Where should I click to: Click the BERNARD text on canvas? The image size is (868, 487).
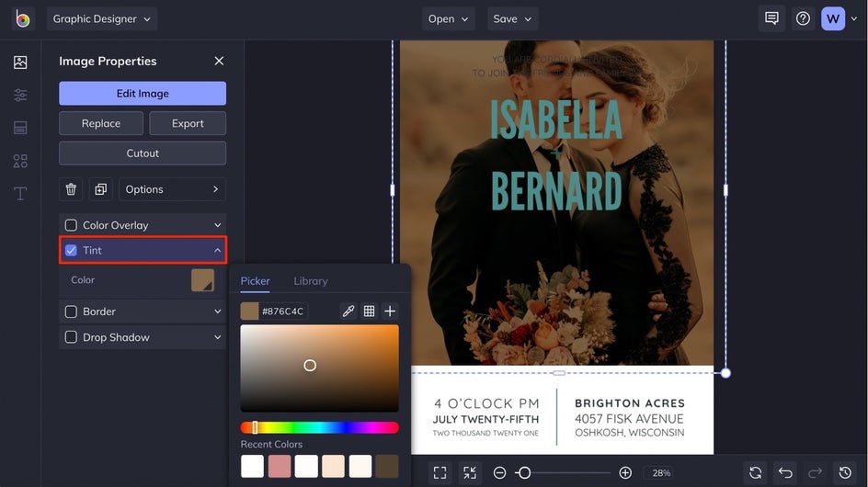(x=556, y=190)
